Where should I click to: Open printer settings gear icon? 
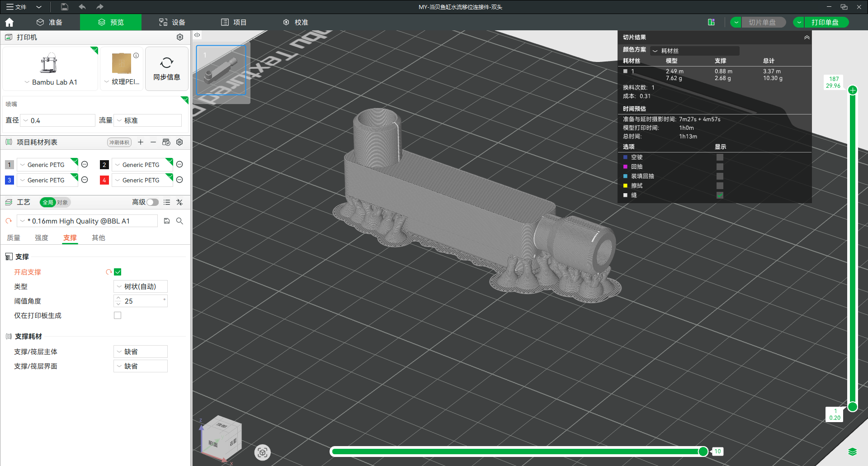[180, 37]
